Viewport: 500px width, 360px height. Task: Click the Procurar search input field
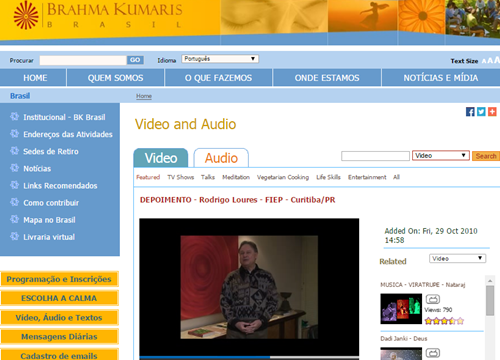[83, 60]
